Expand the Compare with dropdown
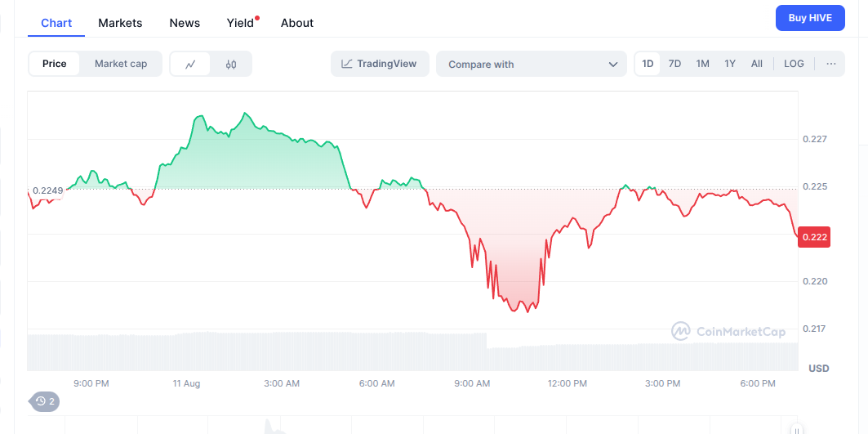The image size is (868, 434). pyautogui.click(x=532, y=65)
